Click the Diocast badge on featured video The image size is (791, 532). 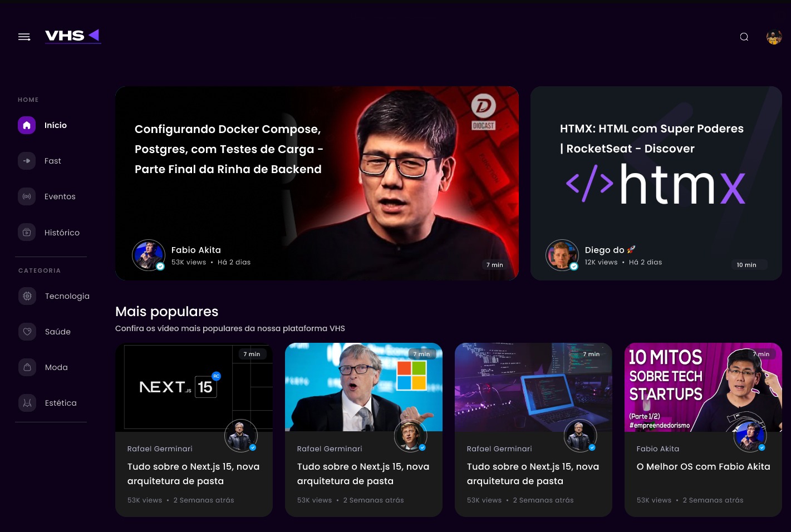click(483, 112)
